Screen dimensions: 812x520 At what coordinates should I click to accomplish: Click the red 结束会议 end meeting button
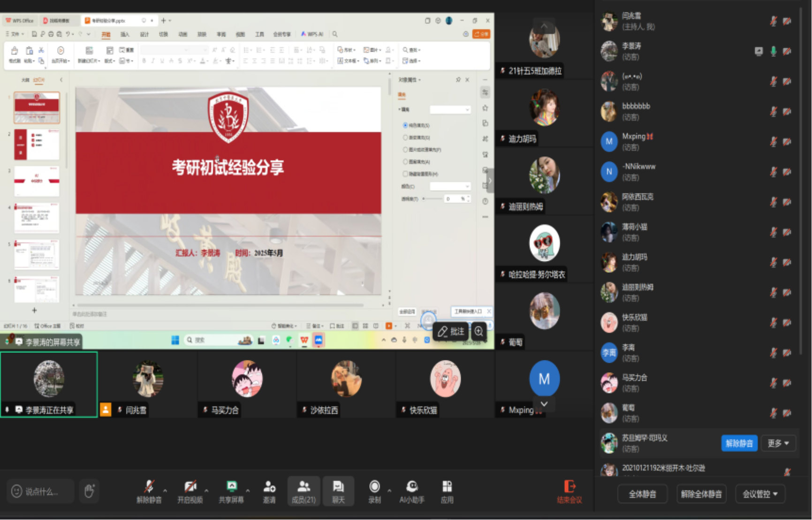tap(569, 491)
